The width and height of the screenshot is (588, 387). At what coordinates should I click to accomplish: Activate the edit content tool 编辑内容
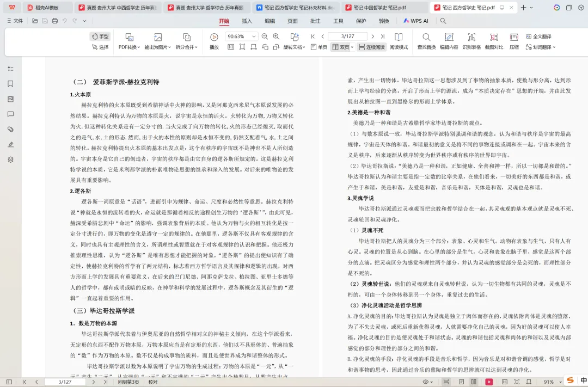click(450, 41)
